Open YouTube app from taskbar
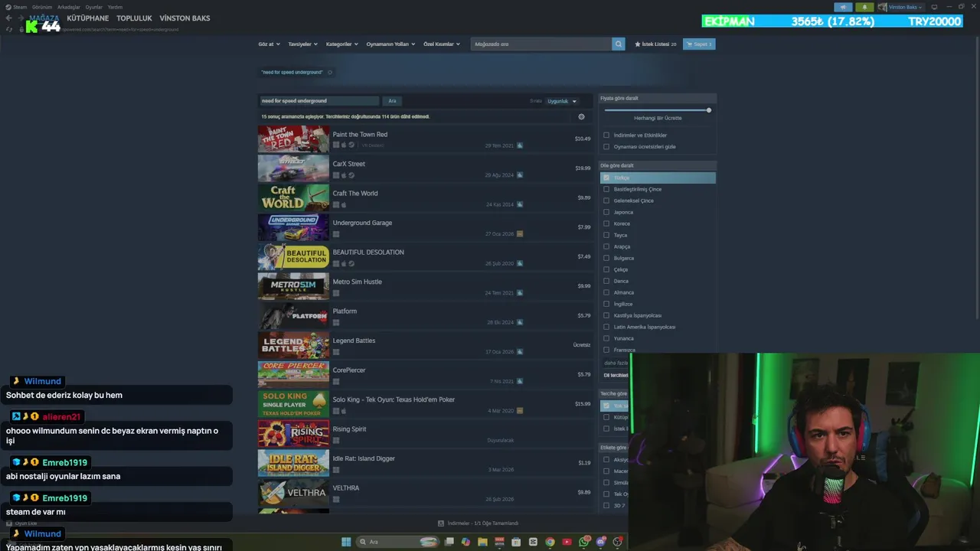Screen dimensions: 980x551 click(567, 542)
